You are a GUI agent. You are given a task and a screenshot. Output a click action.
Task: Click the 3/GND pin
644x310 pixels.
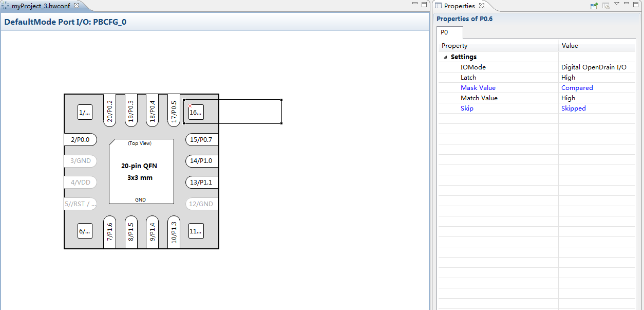coord(81,161)
